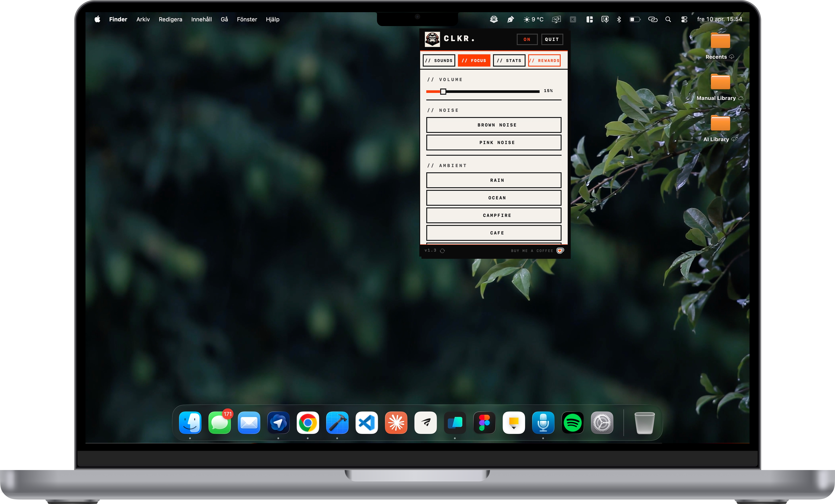This screenshot has width=835, height=504.
Task: Toggle Rain ambient sound
Action: 494,180
